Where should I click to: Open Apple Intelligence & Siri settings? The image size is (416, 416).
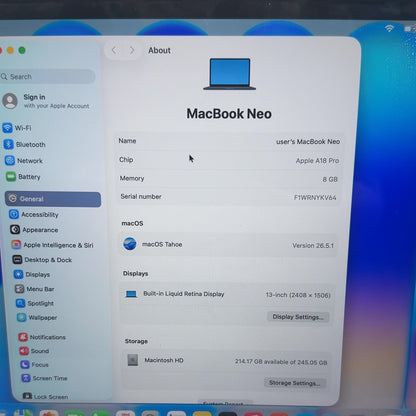click(52, 245)
